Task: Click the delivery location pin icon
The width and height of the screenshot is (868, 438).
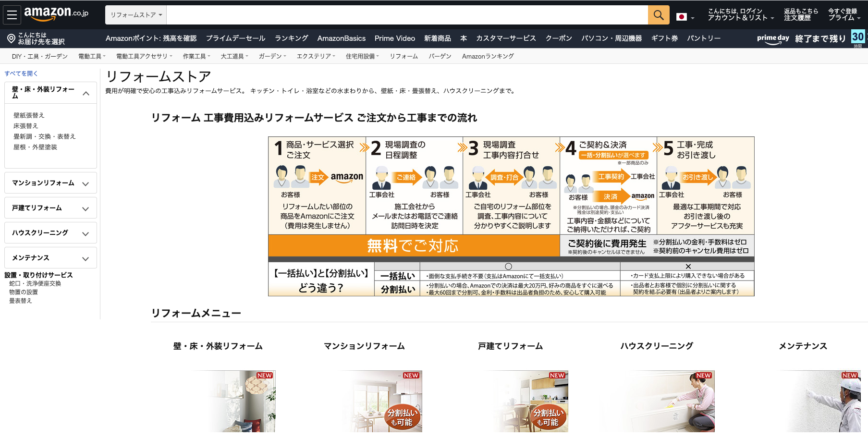Action: (11, 38)
